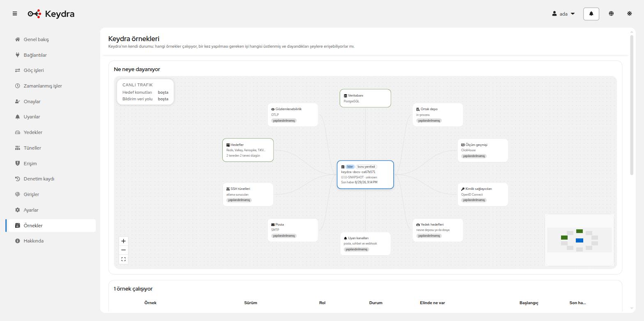Image resolution: width=644 pixels, height=321 pixels.
Task: Zoom in on the dependency graph
Action: tap(123, 241)
